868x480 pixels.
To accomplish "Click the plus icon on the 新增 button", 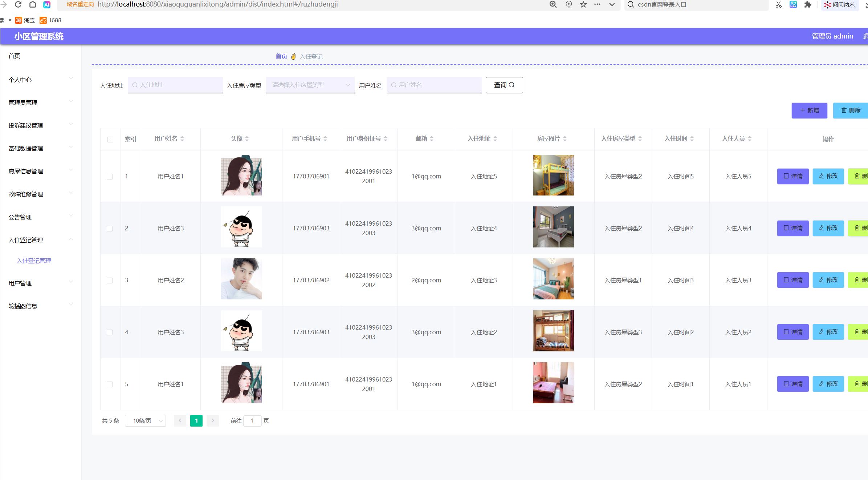I will 803,110.
